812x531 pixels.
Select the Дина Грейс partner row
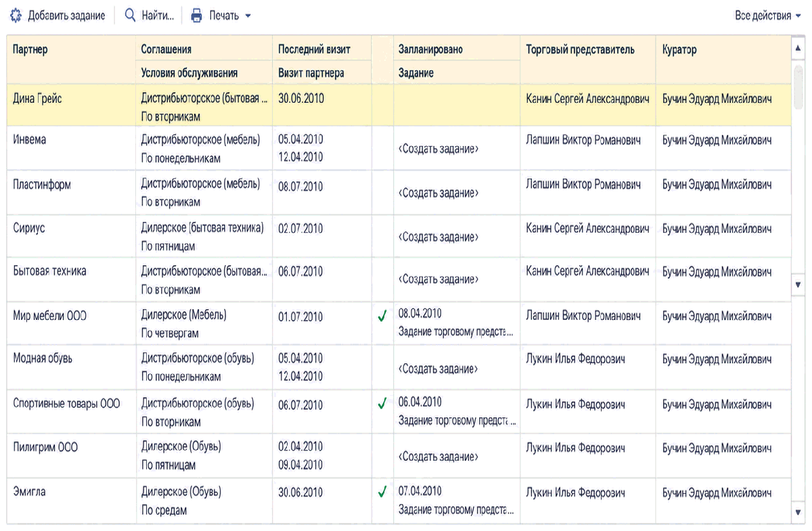[399, 106]
